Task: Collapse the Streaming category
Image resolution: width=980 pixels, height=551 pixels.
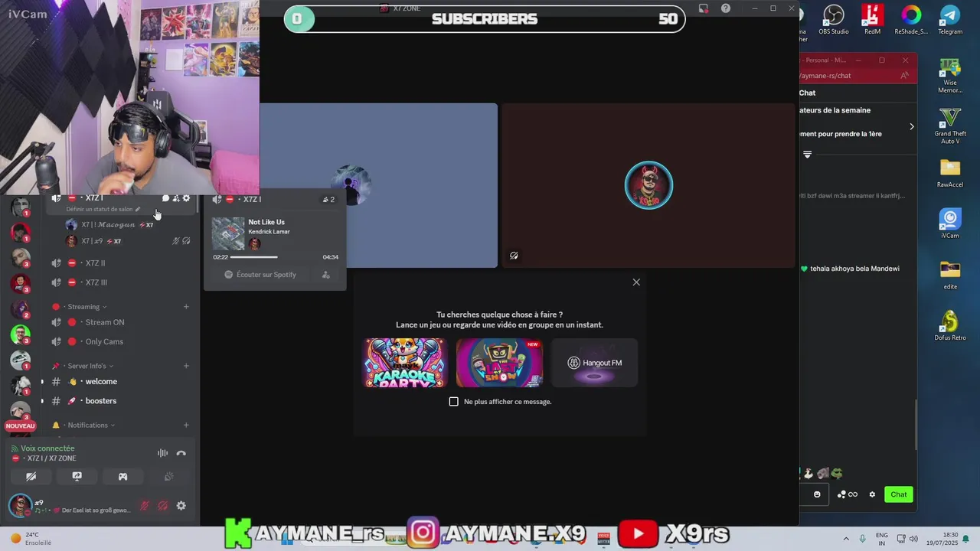Action: coord(83,307)
